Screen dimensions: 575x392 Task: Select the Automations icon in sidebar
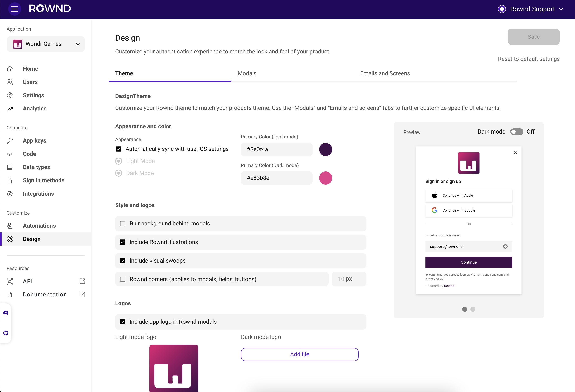(x=10, y=226)
